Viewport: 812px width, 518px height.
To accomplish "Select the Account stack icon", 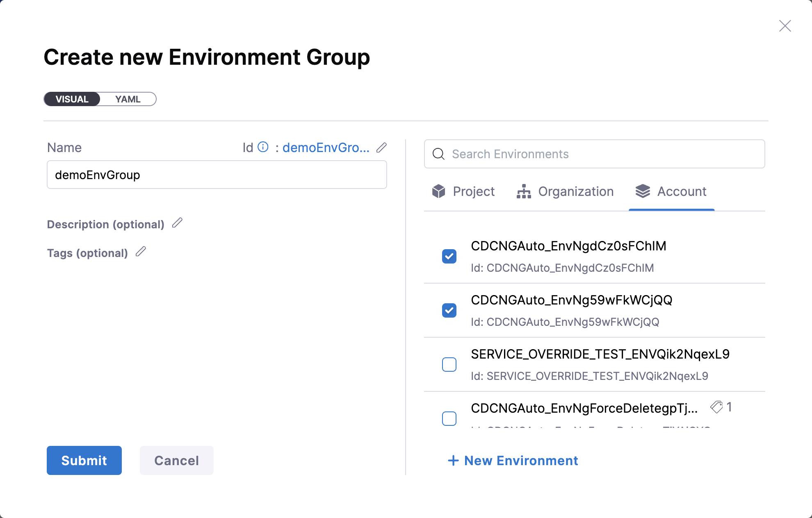I will (x=643, y=191).
